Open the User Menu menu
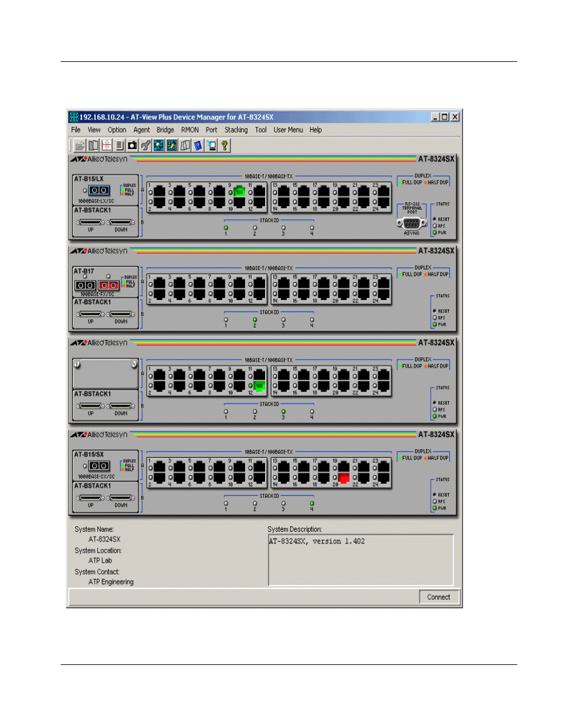Screen dimensions: 562x728 pyautogui.click(x=288, y=130)
